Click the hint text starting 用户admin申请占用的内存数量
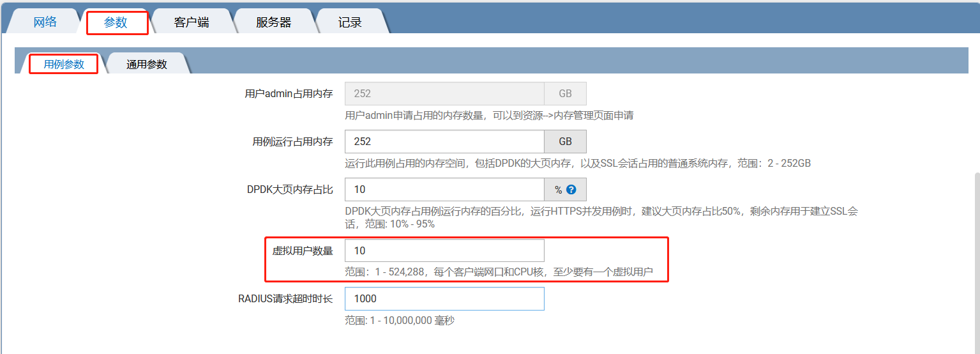This screenshot has height=354, width=980. [489, 116]
